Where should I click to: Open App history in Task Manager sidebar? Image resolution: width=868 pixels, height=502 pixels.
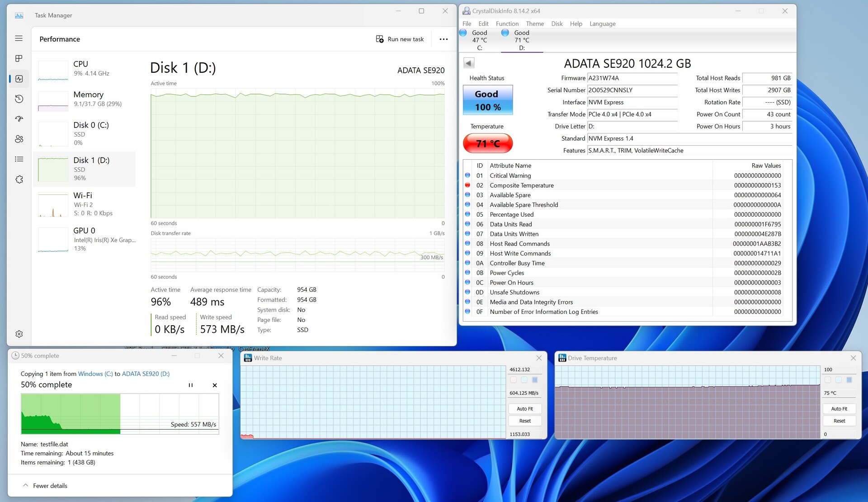(19, 99)
